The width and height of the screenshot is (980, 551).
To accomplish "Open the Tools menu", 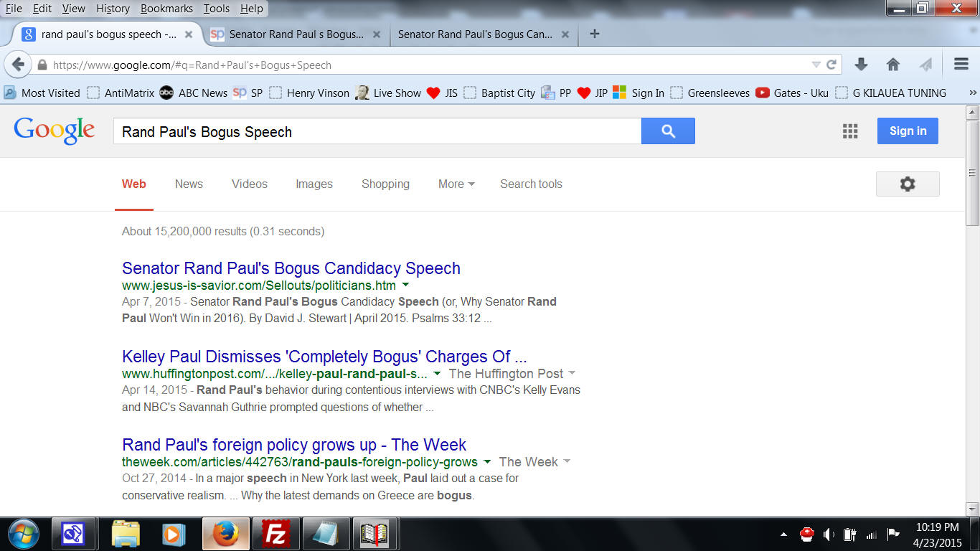I will click(216, 9).
